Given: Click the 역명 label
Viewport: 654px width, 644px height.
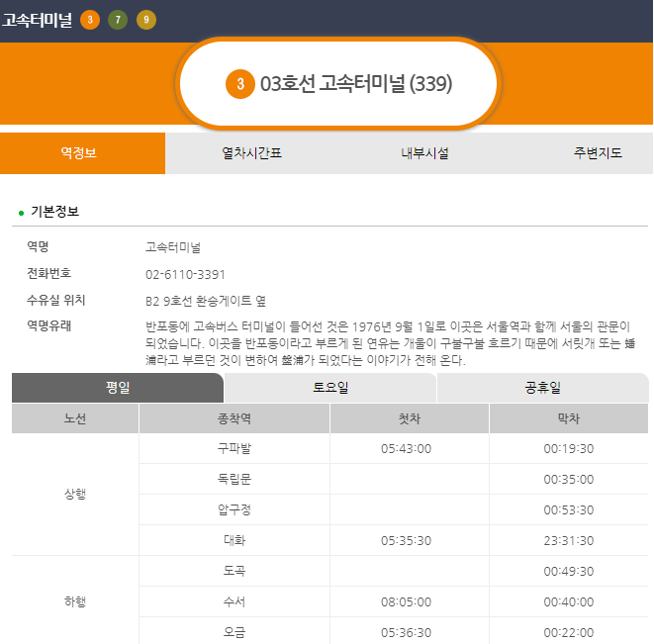Looking at the screenshot, I should pyautogui.click(x=38, y=246).
